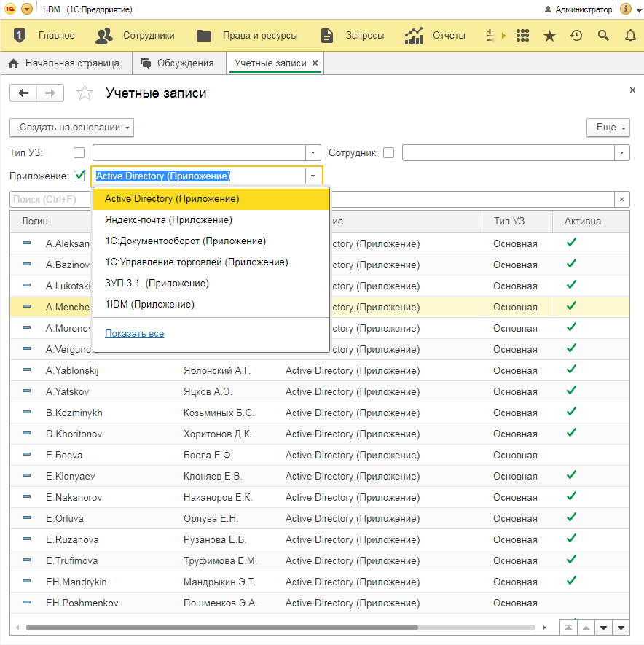Expand the Сотрудник dropdown arrow
The width and height of the screenshot is (644, 645).
[x=621, y=153]
